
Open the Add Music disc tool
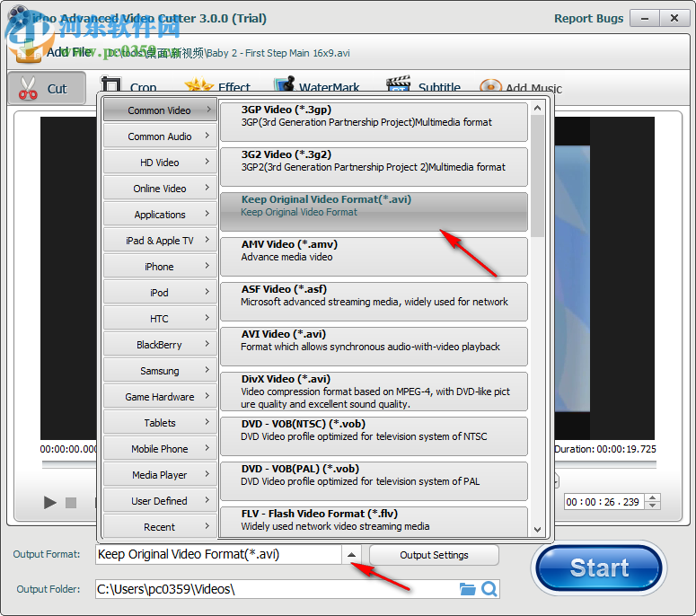click(x=521, y=86)
